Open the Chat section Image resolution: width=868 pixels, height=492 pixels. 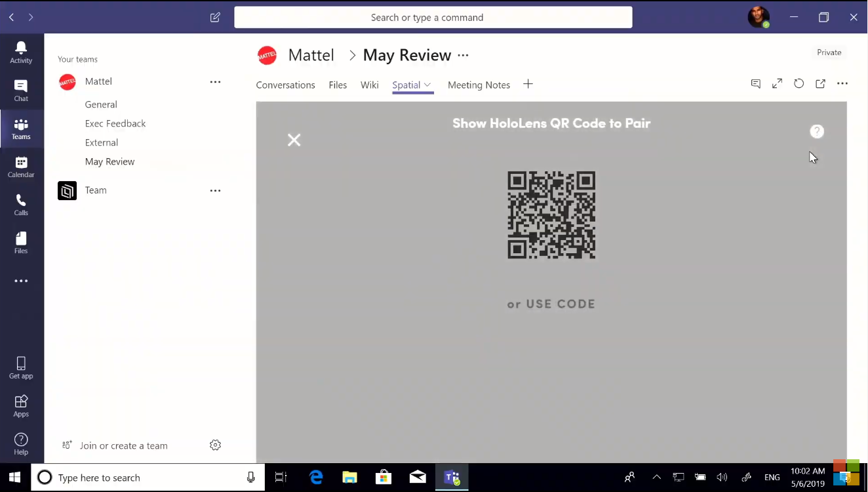pyautogui.click(x=21, y=91)
